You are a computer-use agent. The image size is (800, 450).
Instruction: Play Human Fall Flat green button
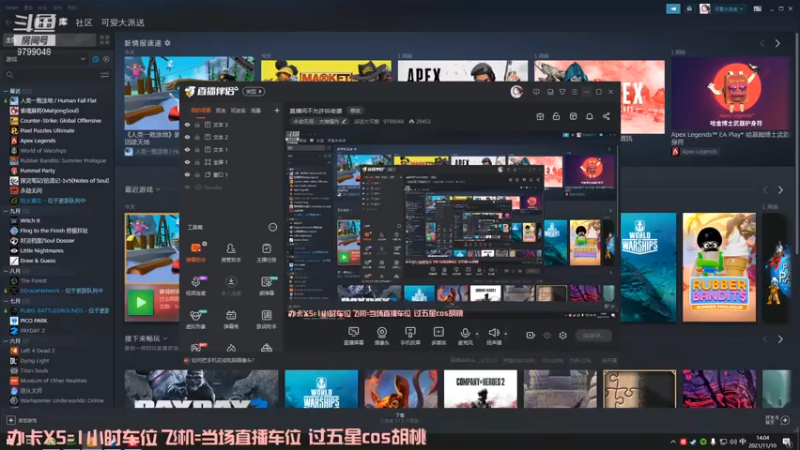(140, 303)
